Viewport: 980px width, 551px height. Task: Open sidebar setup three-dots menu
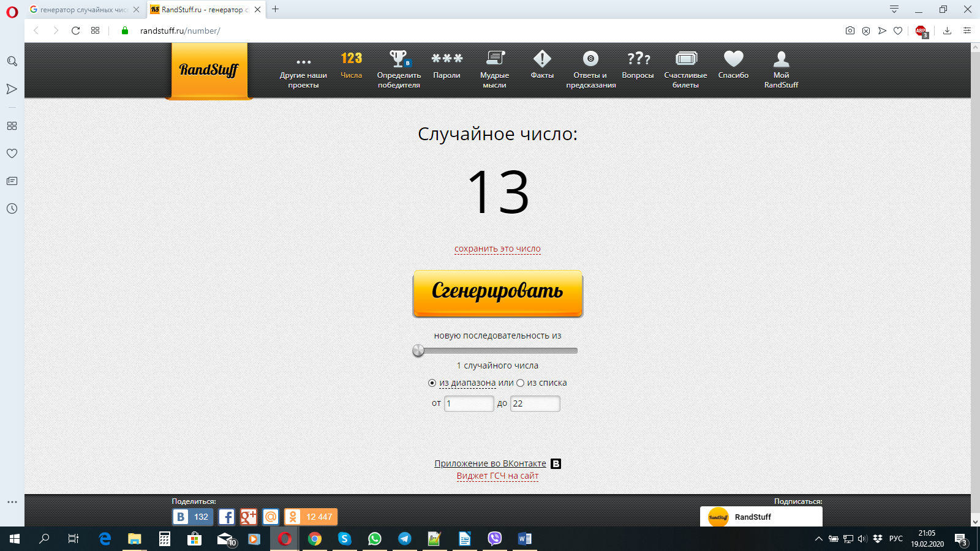(12, 502)
